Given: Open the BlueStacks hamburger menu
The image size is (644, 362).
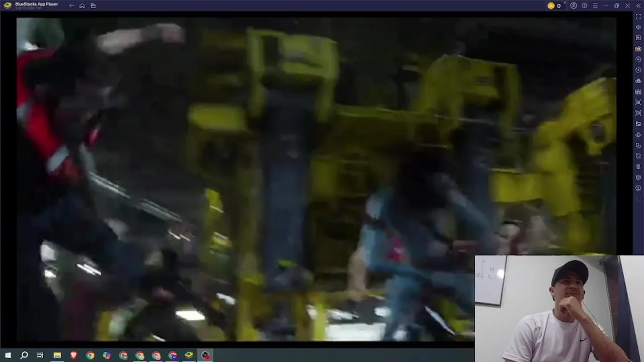Looking at the screenshot, I should pyautogui.click(x=595, y=6).
